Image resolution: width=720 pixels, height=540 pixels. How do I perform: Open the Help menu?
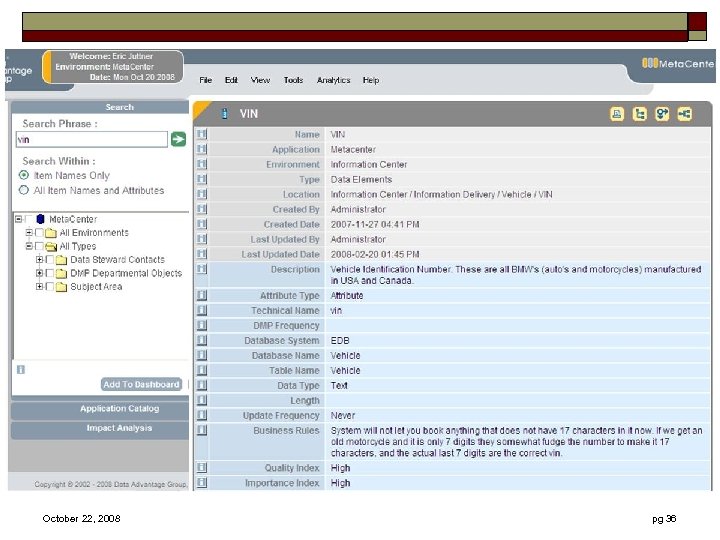(x=371, y=80)
